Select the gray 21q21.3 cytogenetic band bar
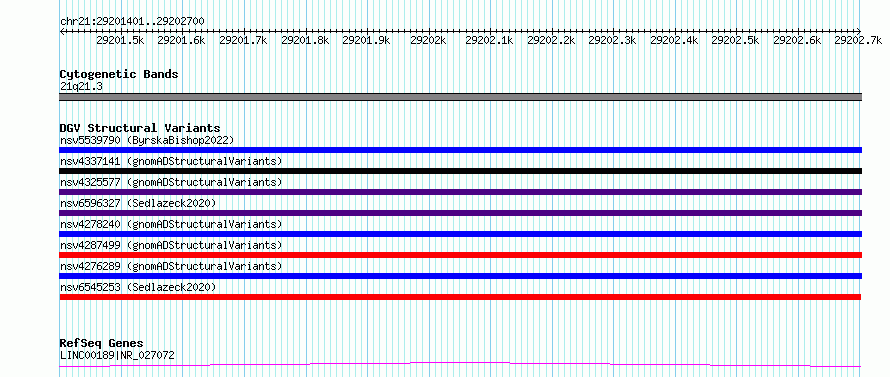 click(460, 97)
